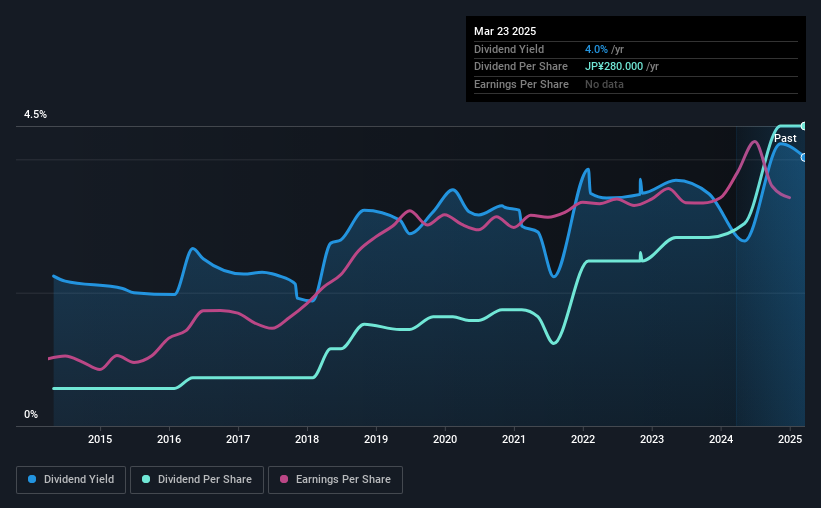Click the blue Dividend Yield endpoint marker
The height and width of the screenshot is (508, 821).
coord(804,158)
